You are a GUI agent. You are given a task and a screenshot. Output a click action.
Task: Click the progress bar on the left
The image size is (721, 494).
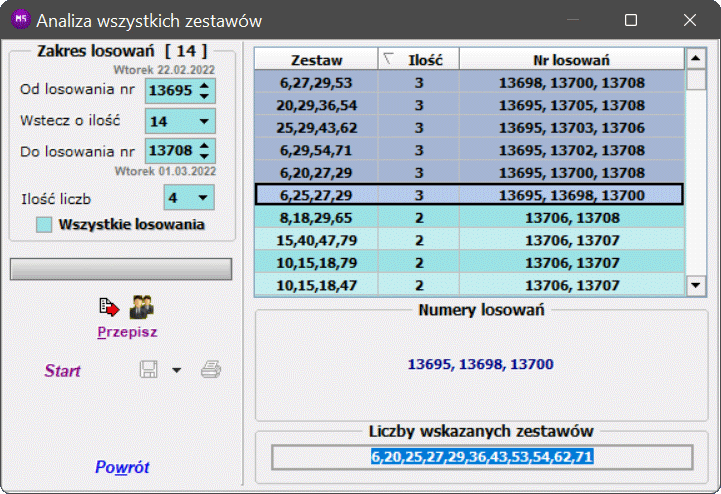(121, 269)
